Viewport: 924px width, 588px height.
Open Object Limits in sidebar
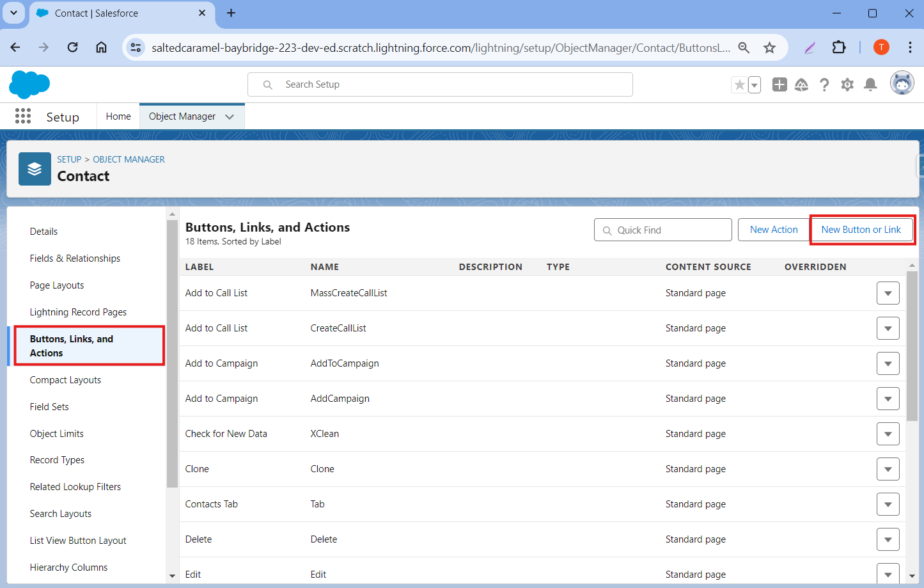[56, 434]
